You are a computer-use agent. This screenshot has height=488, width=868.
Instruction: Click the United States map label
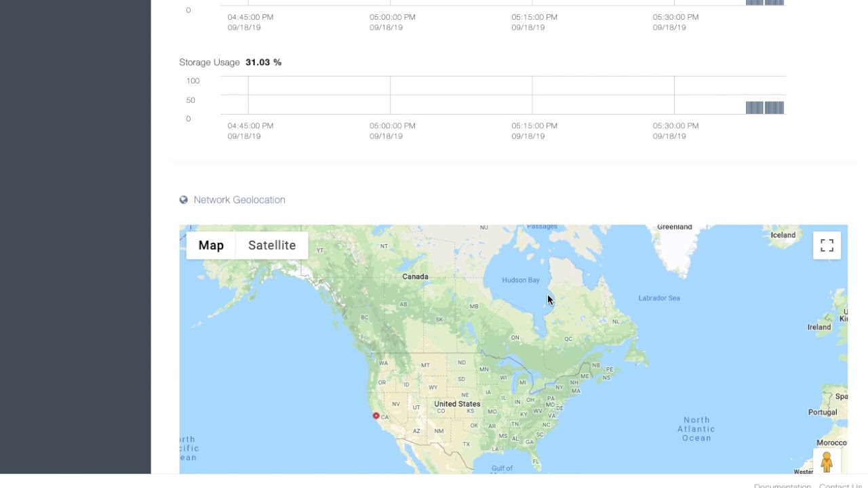pyautogui.click(x=457, y=404)
